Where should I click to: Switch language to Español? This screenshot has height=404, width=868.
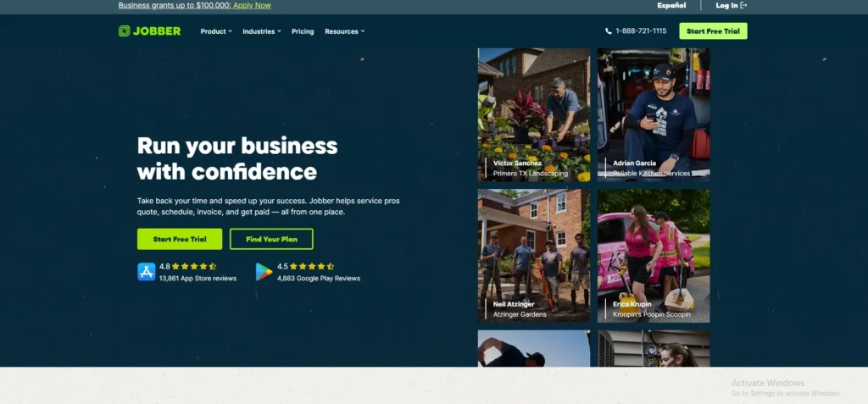[x=671, y=5]
